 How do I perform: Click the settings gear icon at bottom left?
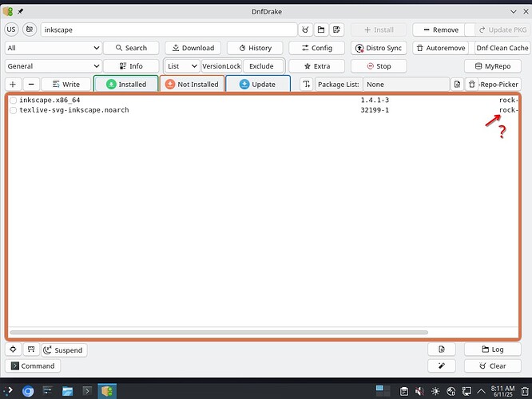13,350
